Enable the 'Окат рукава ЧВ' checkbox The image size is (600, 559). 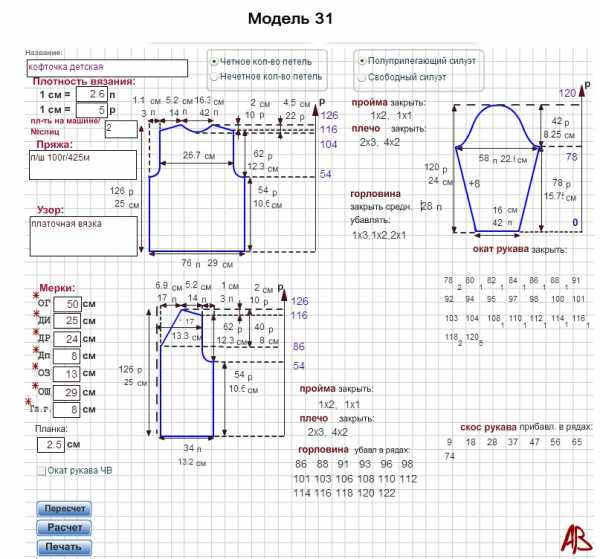(41, 469)
